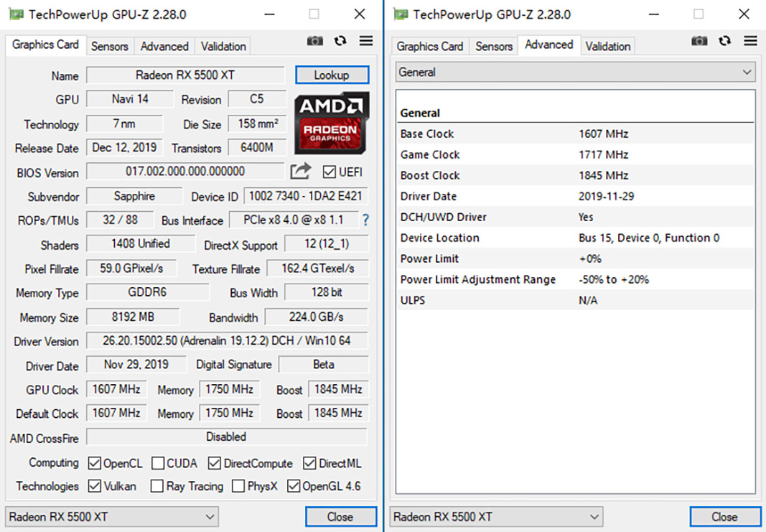Click the Driver Version field

coord(227,340)
